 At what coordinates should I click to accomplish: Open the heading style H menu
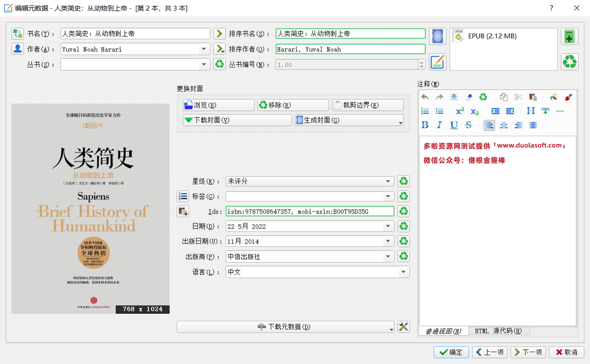531,111
